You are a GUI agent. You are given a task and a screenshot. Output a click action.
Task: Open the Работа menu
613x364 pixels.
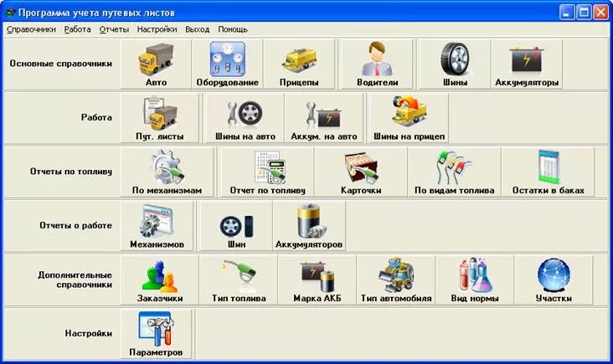click(77, 29)
